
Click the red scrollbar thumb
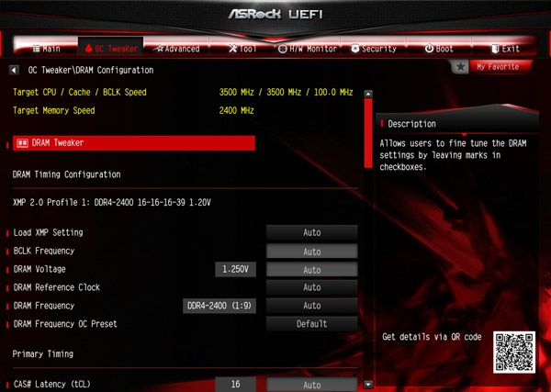tap(368, 133)
